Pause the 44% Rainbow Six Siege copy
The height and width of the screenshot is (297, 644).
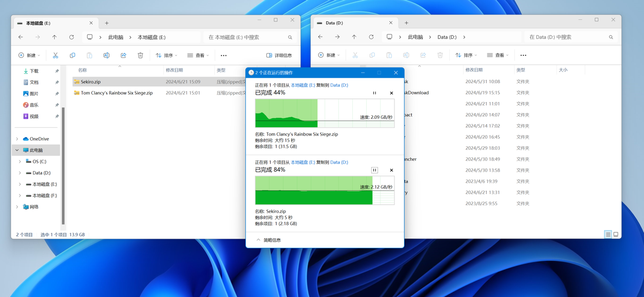[375, 93]
